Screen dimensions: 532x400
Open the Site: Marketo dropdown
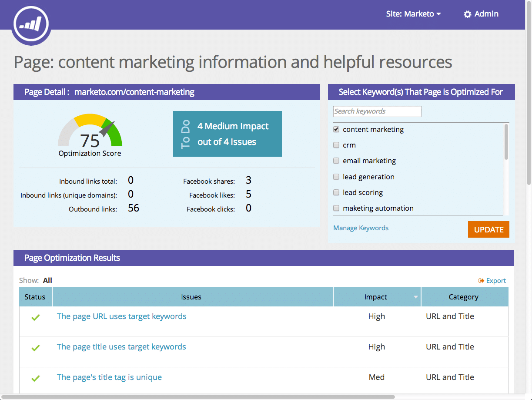(413, 14)
